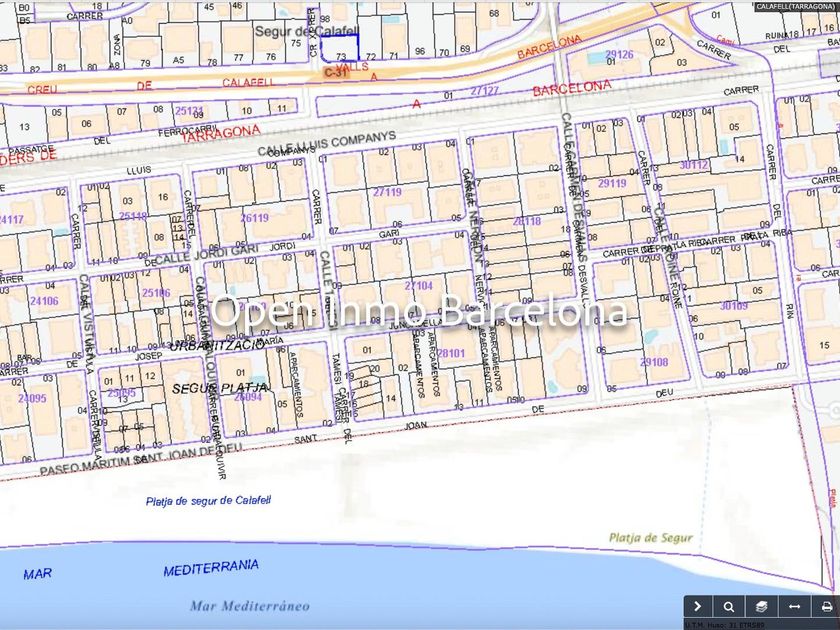Viewport: 840px width, 630px height.
Task: Click the blue 'MEDITERRANIA' sea label
Action: click(211, 568)
